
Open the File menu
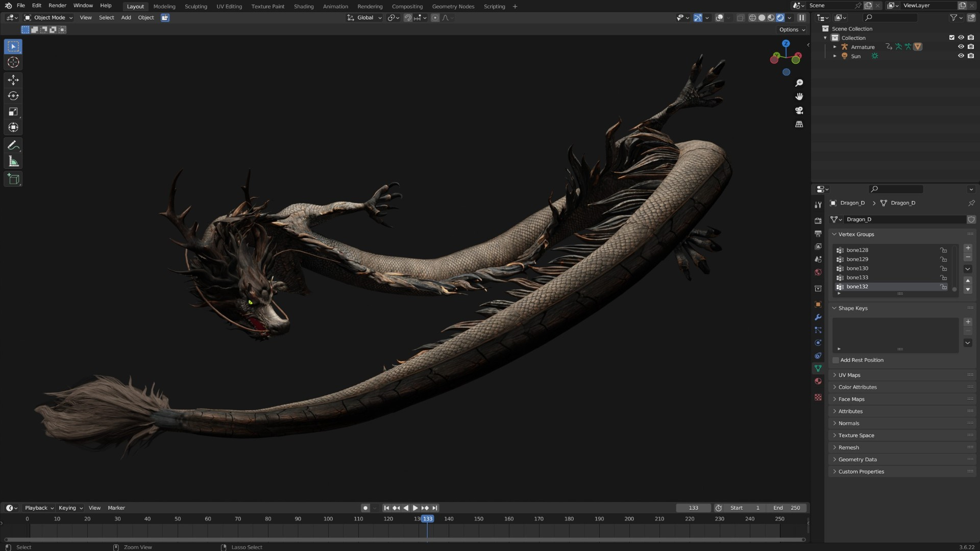click(x=20, y=6)
